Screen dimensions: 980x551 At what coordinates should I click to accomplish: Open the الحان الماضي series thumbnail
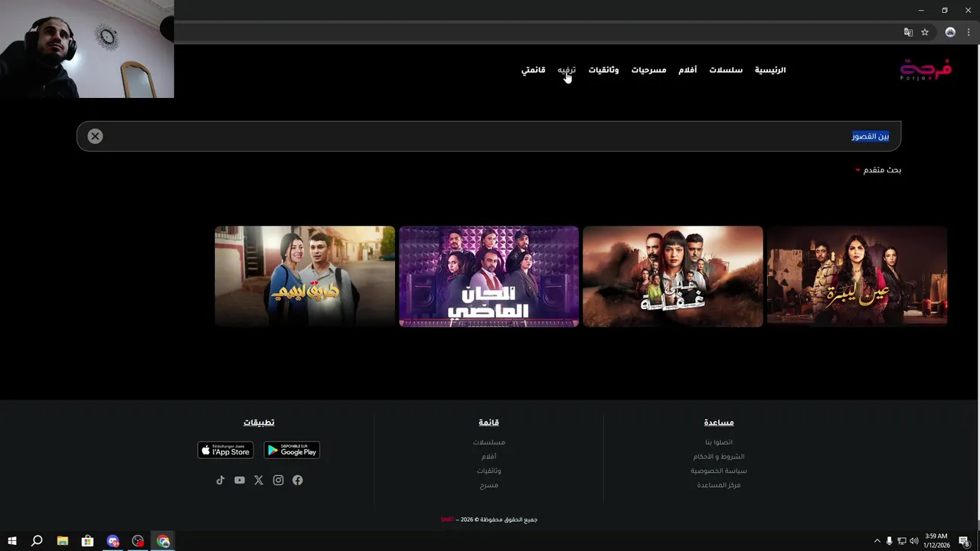click(488, 276)
